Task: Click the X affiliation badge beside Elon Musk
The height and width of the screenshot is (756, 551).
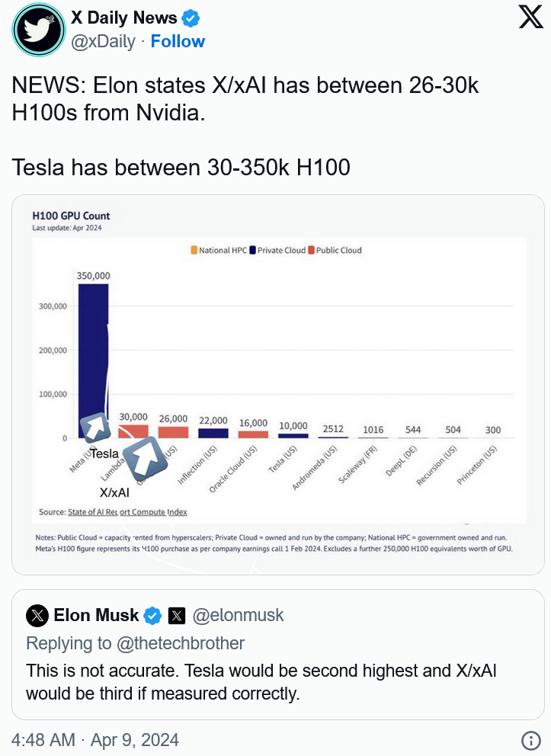Action: coord(177,616)
